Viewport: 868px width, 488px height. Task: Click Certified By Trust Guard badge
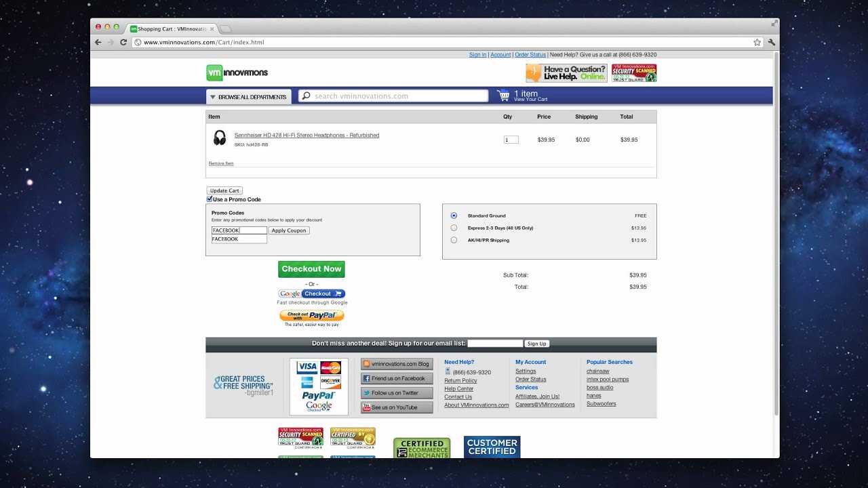[x=353, y=438]
